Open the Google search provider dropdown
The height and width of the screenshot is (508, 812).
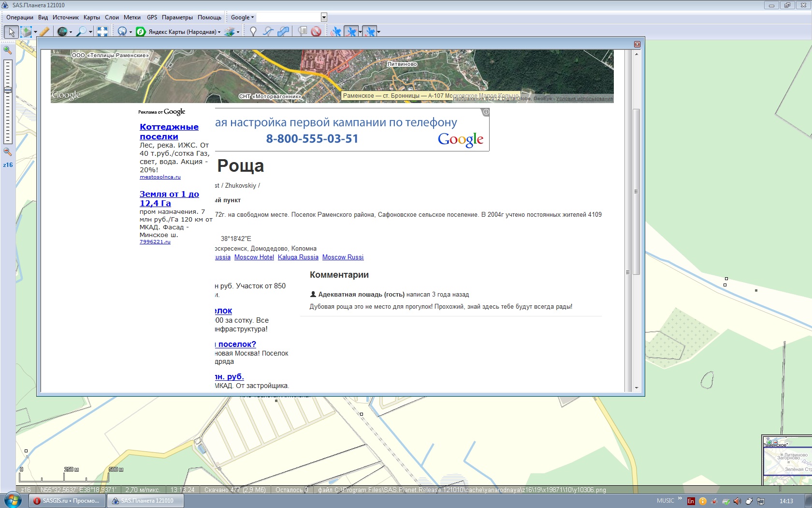click(242, 17)
